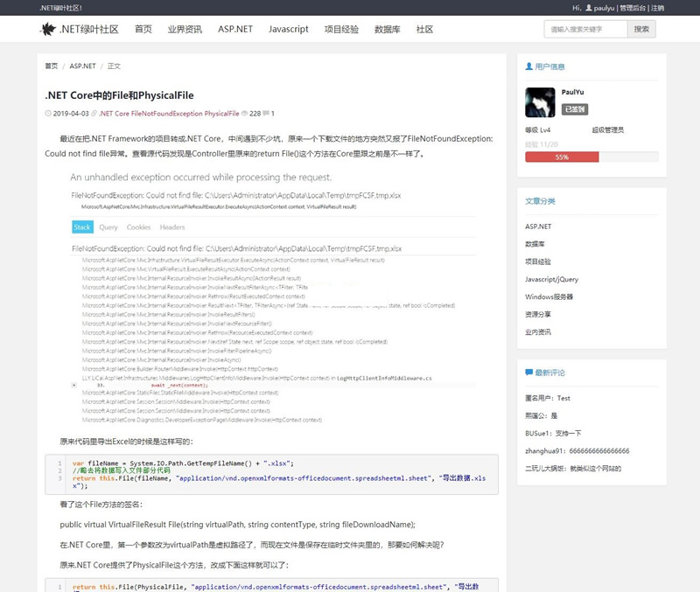
Task: Click the PaulYu avatar thumbnail
Action: click(x=540, y=102)
